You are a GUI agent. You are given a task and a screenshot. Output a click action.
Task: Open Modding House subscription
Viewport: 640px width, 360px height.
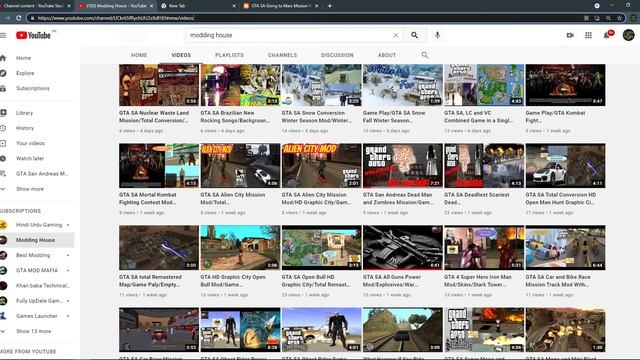pyautogui.click(x=37, y=240)
